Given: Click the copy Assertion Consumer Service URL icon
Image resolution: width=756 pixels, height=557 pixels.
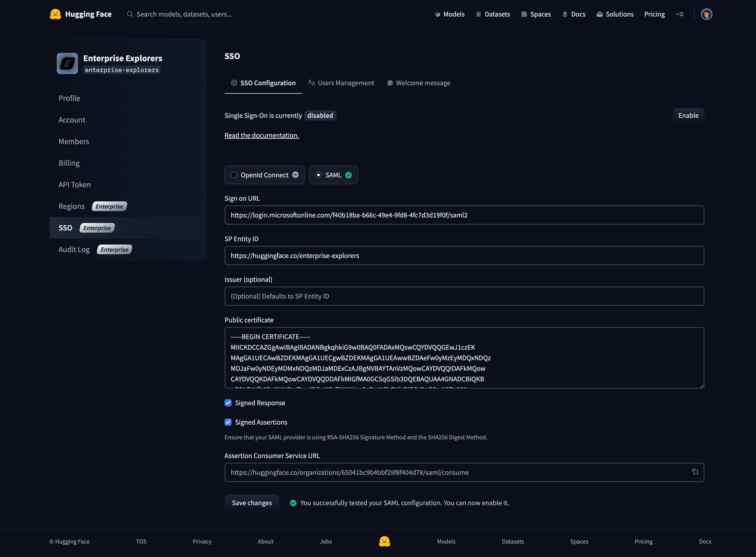Looking at the screenshot, I should pyautogui.click(x=695, y=471).
